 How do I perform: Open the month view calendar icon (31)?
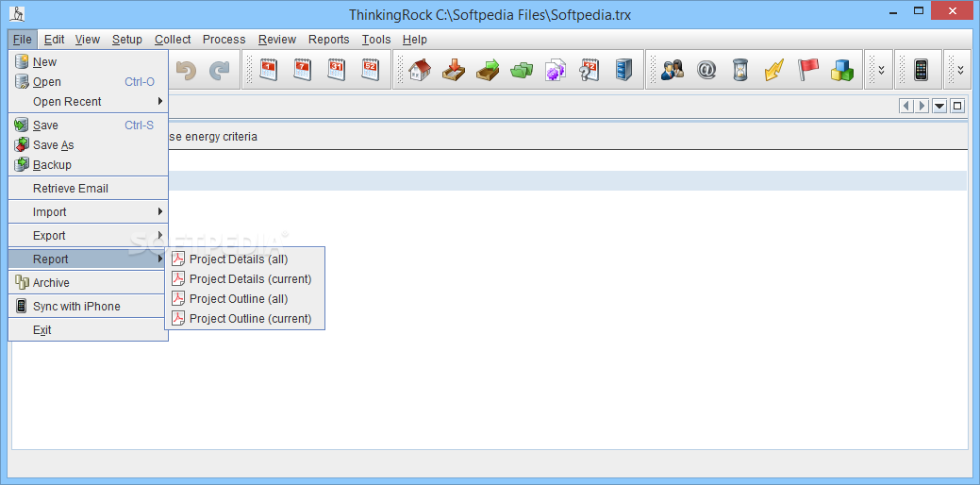[x=336, y=70]
